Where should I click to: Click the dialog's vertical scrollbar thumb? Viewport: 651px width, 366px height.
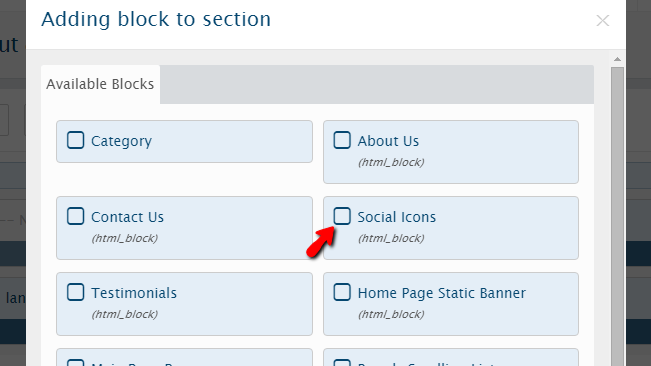click(x=617, y=216)
